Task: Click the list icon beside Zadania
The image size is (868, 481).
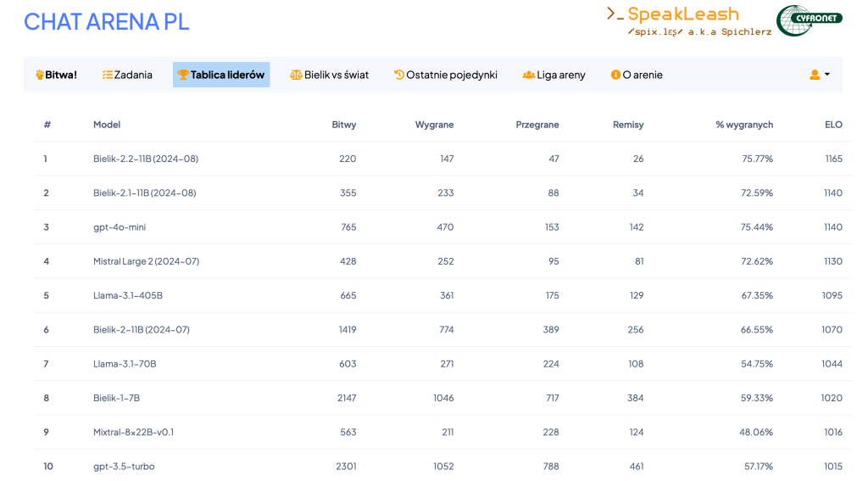Action: (x=108, y=75)
